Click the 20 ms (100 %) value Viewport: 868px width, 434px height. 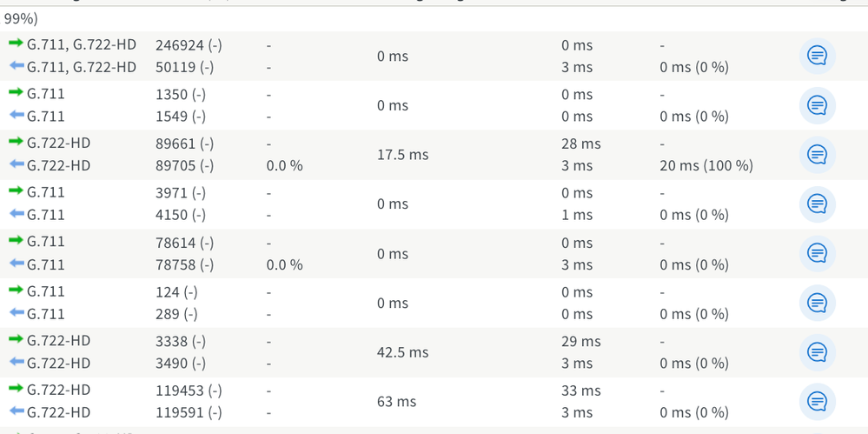(706, 166)
